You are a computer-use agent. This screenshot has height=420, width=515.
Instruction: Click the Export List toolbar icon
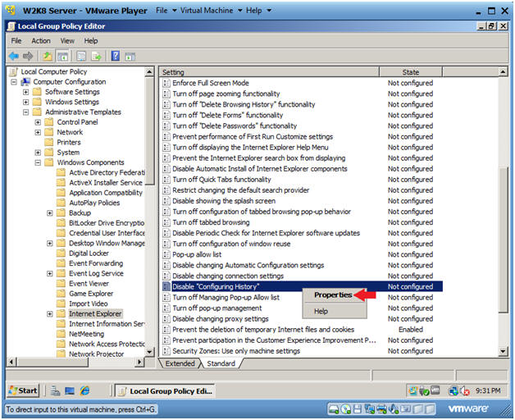96,57
